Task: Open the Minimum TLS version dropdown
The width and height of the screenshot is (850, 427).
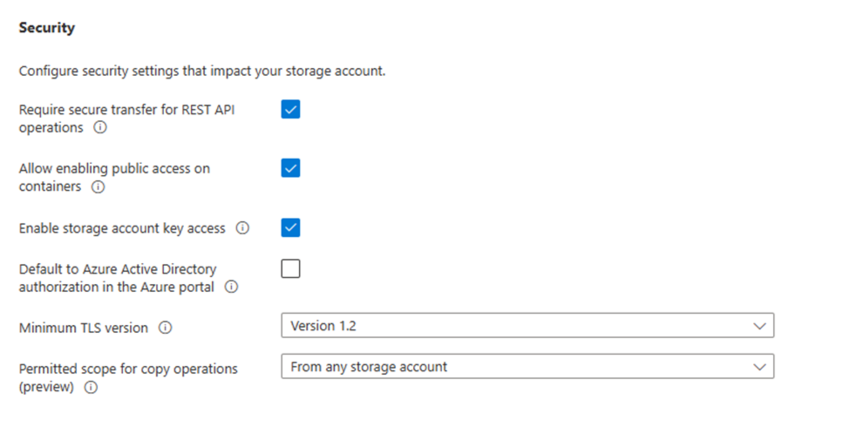Action: 527,326
